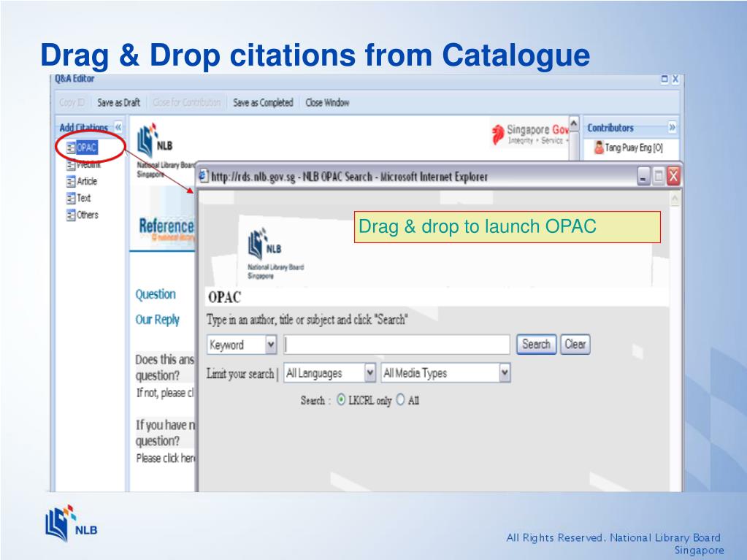Click the editor scroll up arrow
The height and width of the screenshot is (560, 747).
pyautogui.click(x=574, y=123)
